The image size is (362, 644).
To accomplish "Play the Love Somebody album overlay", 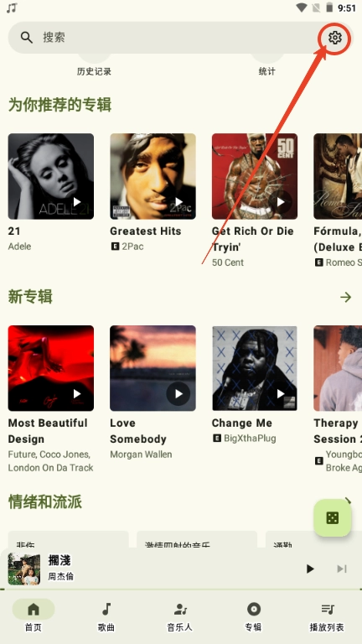I will point(178,394).
